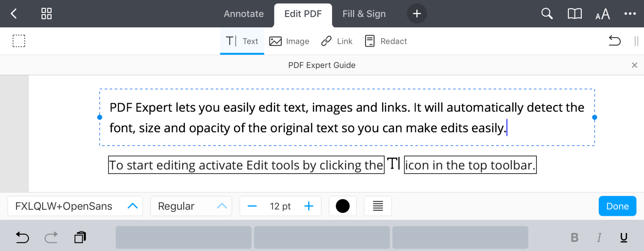Open the page thumbnails grid view
Viewport: 644px width, 251px height.
click(x=46, y=14)
